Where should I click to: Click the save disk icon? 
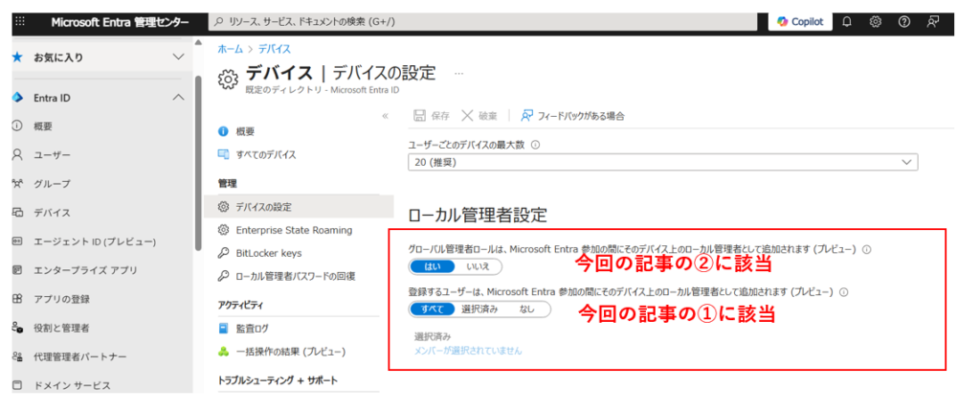(x=419, y=116)
